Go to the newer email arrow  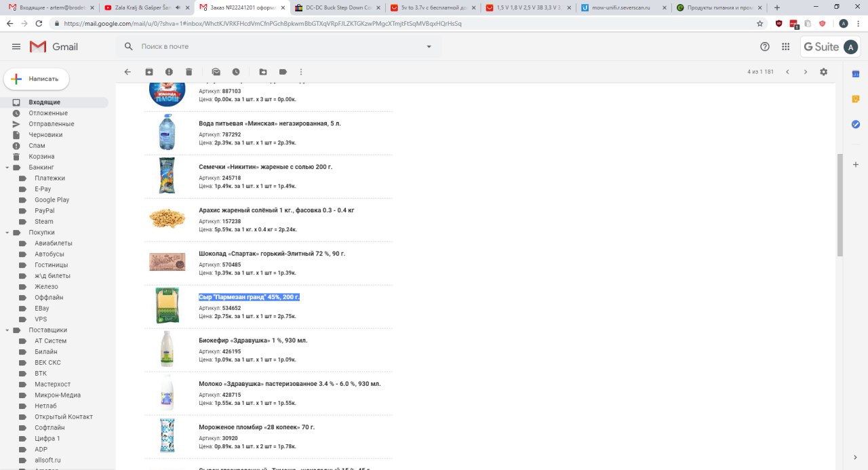(787, 72)
